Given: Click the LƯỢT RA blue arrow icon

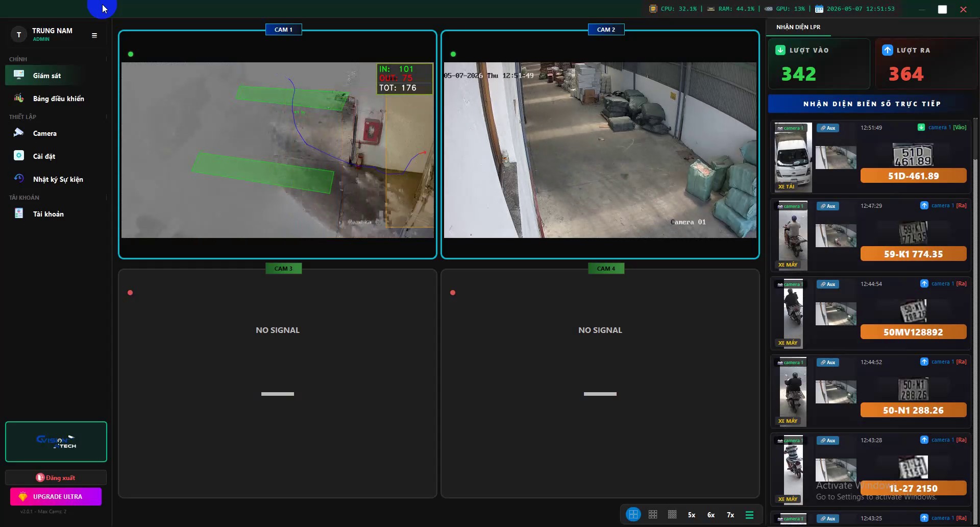Looking at the screenshot, I should coord(888,50).
